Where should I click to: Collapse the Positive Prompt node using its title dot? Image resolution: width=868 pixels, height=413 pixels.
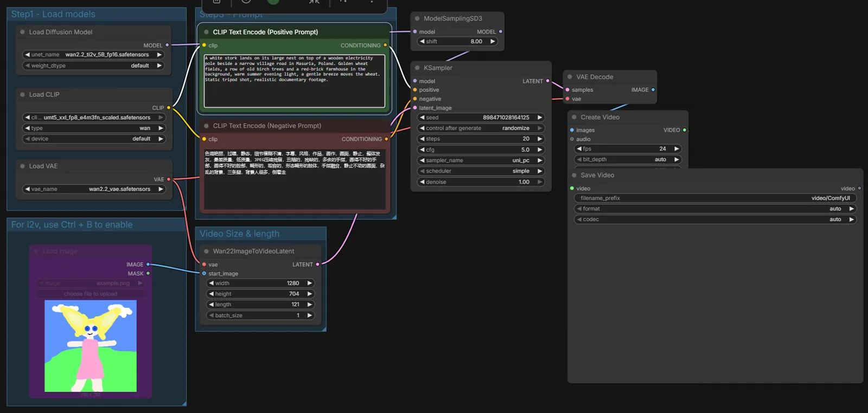coord(206,32)
